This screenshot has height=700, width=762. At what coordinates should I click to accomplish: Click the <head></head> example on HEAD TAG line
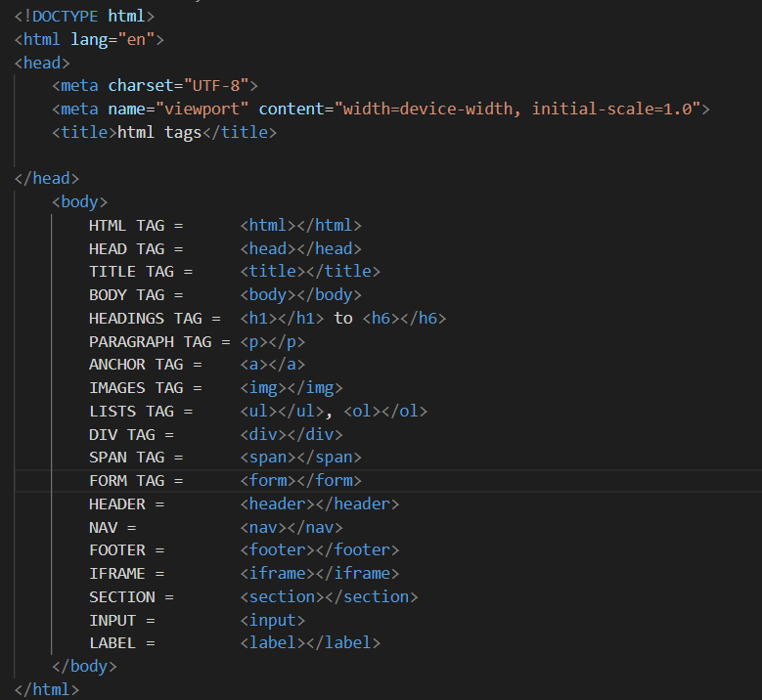click(301, 248)
